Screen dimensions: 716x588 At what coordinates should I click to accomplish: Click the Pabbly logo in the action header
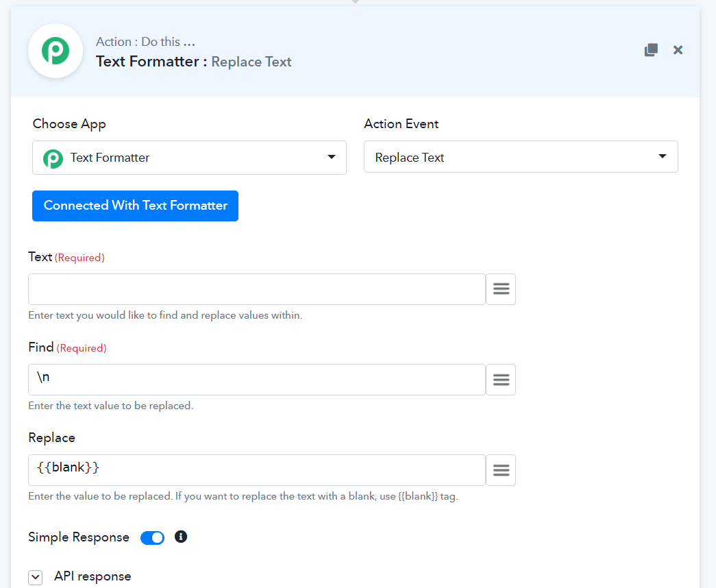pyautogui.click(x=55, y=51)
